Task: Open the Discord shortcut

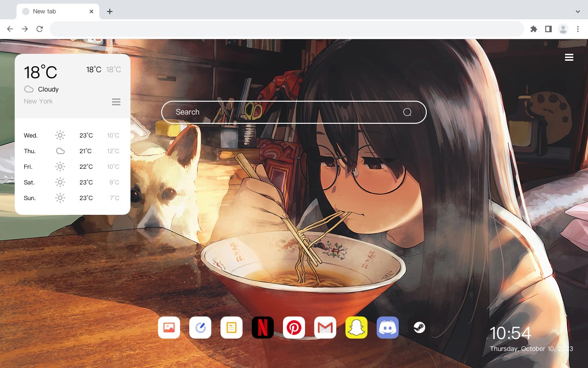Action: point(388,328)
